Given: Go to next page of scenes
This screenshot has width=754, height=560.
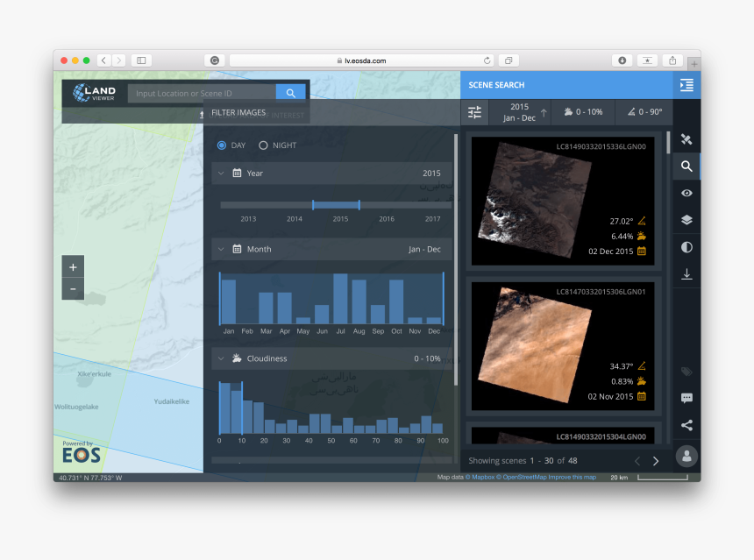Looking at the screenshot, I should tap(655, 461).
